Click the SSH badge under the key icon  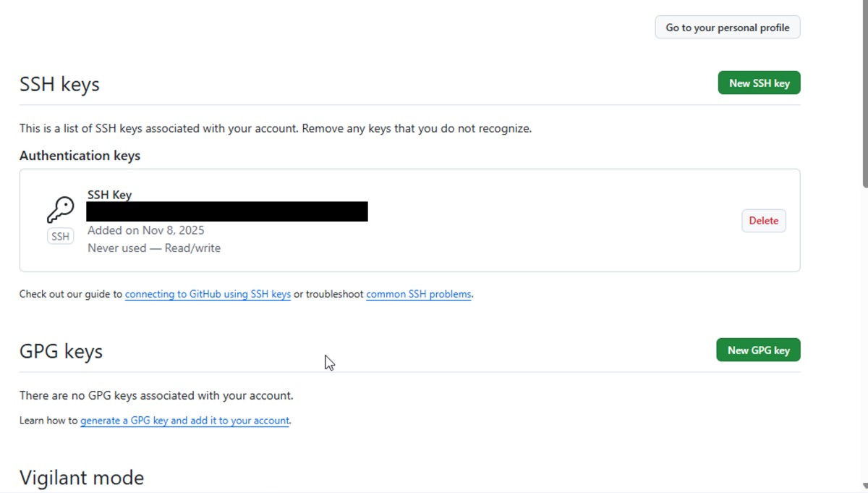61,236
